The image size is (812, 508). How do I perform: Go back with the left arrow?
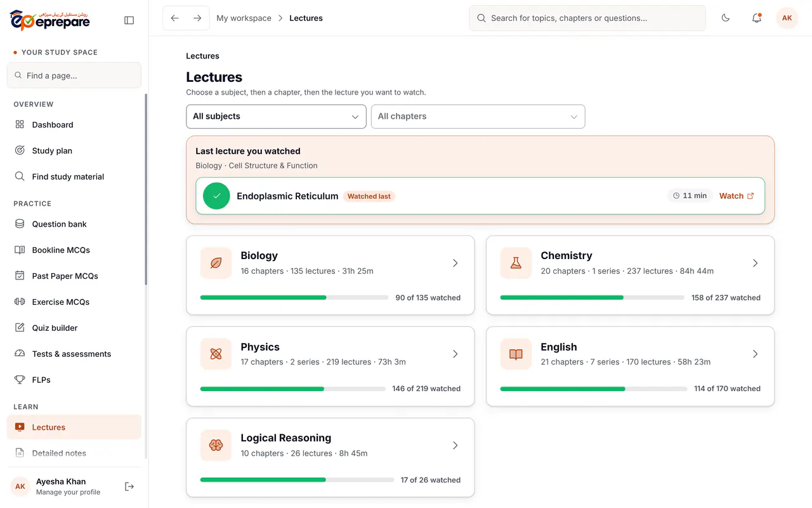coord(175,18)
